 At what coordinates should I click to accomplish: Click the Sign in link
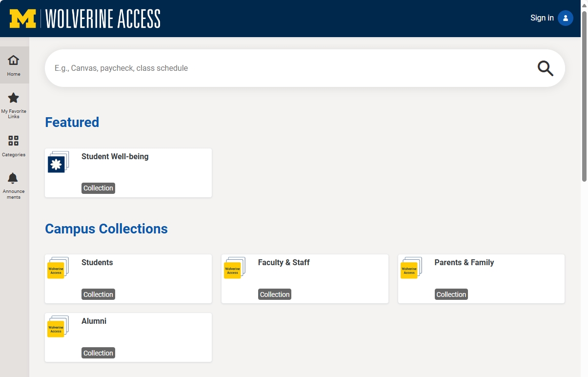pos(542,18)
